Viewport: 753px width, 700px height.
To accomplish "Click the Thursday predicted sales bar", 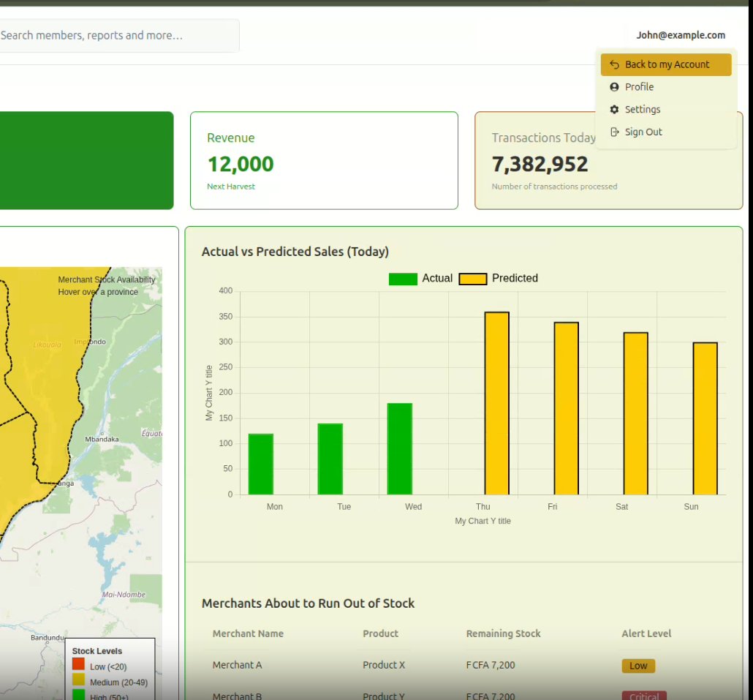I will point(496,403).
